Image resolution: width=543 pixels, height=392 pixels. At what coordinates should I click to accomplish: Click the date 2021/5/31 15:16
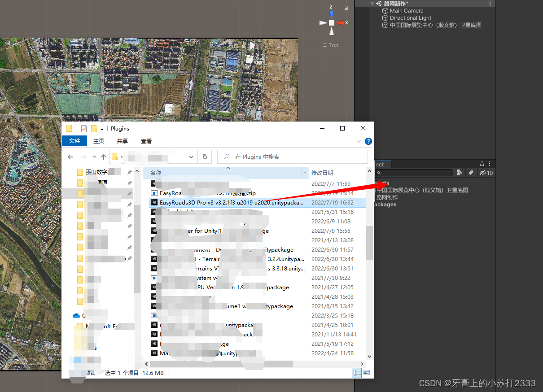click(x=333, y=212)
